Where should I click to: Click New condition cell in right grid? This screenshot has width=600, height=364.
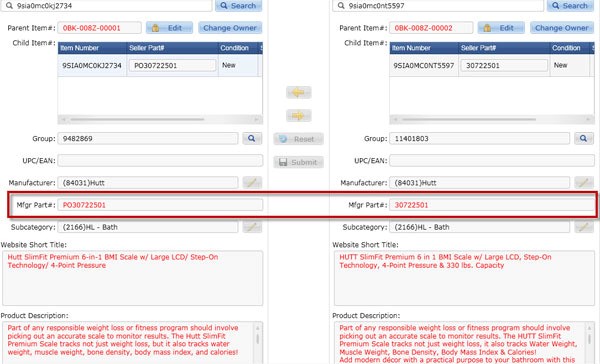(x=570, y=65)
